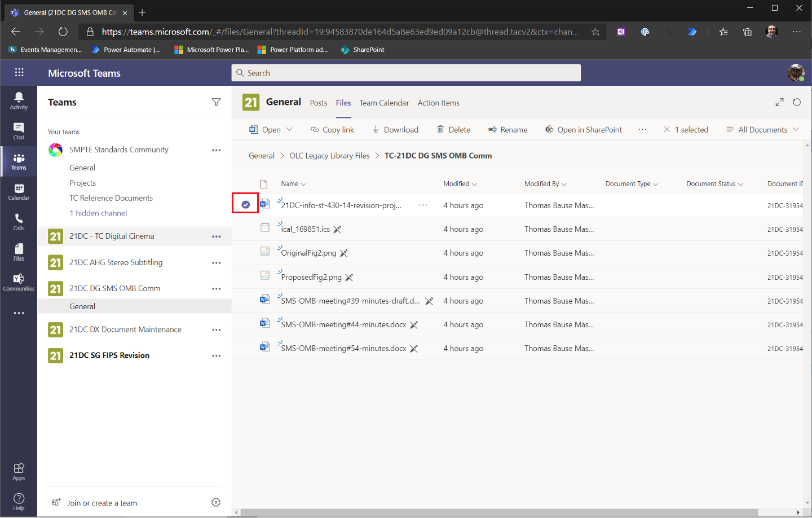Open the Communities app icon
The height and width of the screenshot is (518, 812).
tap(19, 282)
